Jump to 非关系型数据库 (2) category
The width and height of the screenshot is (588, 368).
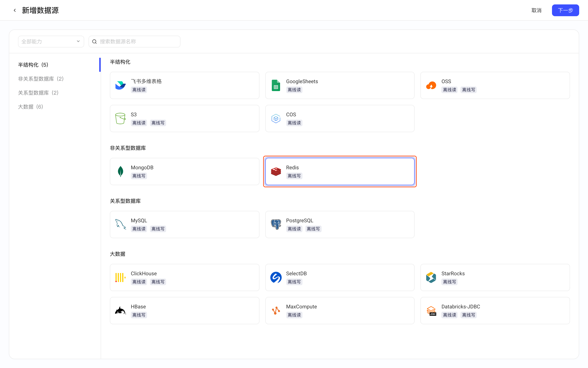click(x=41, y=79)
